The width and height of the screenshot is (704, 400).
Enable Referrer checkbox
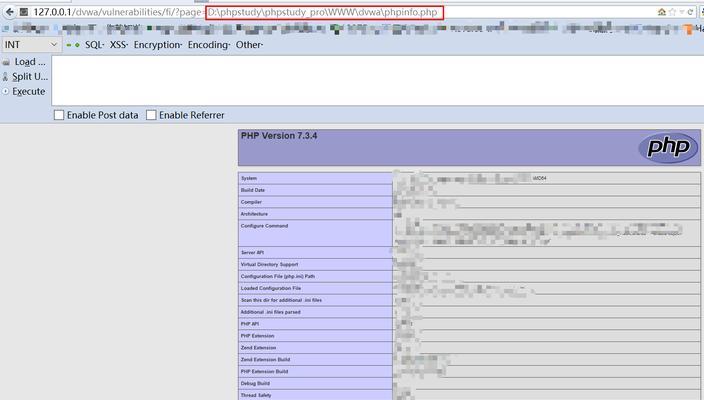(151, 115)
